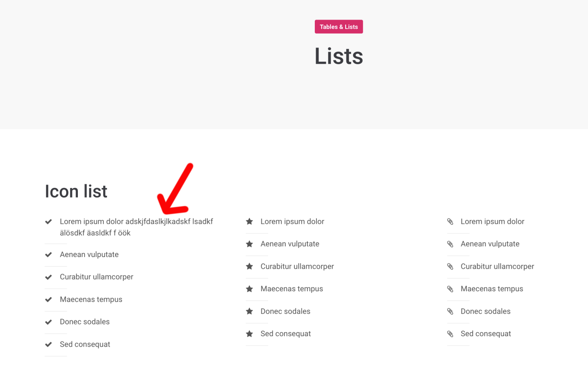
Task: Click the star icon beside Maecenas tempus
Action: pyautogui.click(x=249, y=289)
